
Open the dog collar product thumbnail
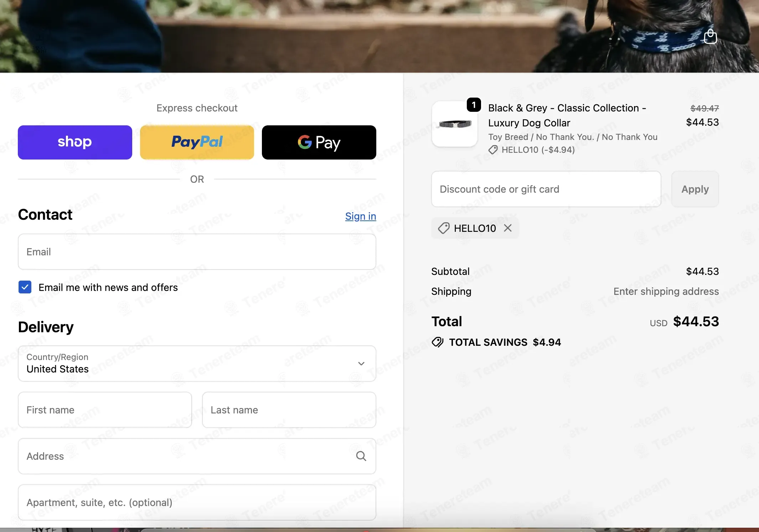455,124
